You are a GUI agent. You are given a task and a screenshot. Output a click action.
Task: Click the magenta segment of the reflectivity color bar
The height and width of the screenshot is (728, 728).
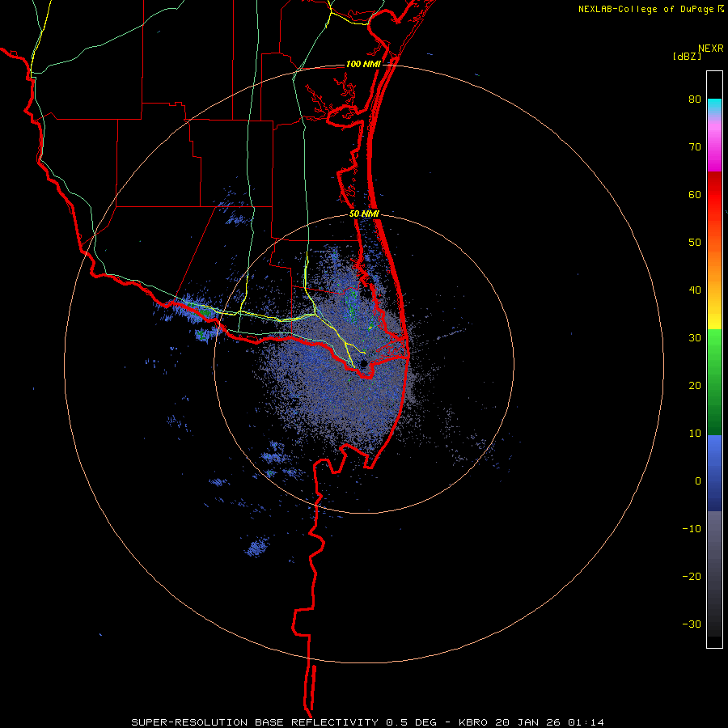point(714,149)
